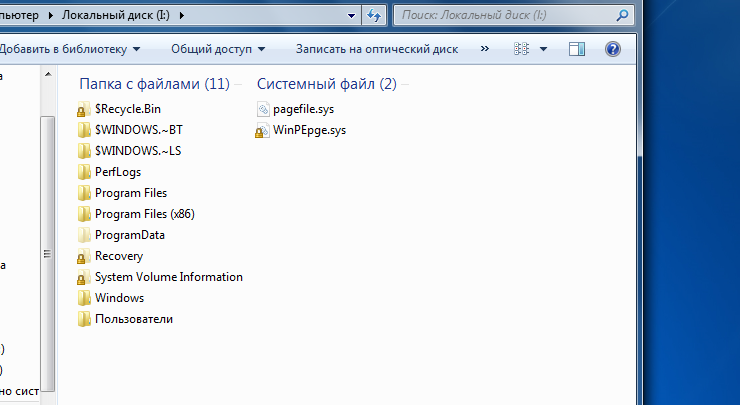
Task: Select the $WINDOWS.~BT folder icon
Action: 84,130
